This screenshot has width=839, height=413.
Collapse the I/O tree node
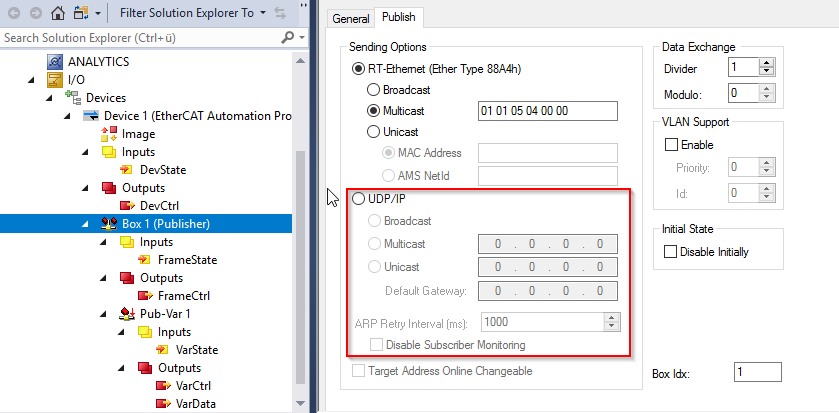tap(32, 80)
